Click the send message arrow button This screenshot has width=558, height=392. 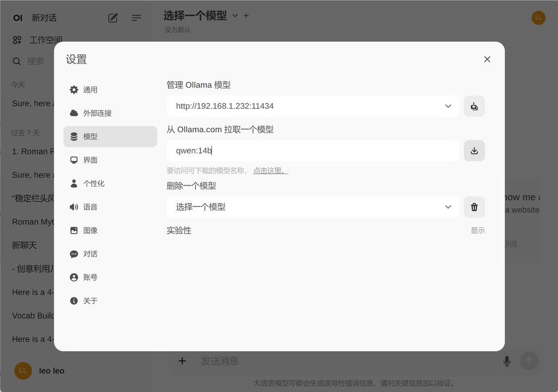pyautogui.click(x=529, y=361)
